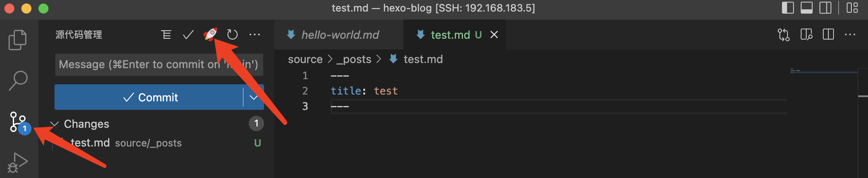
Task: Toggle view as tree/list icon
Action: (166, 34)
